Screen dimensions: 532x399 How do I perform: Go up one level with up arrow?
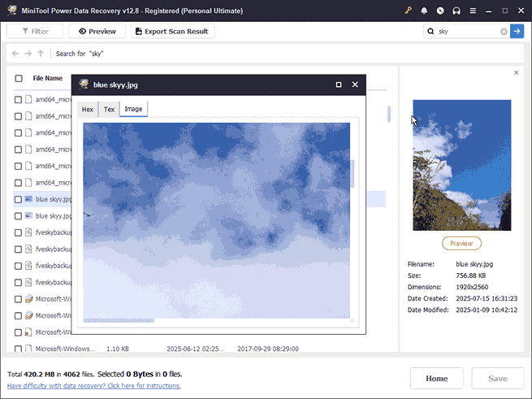pos(41,54)
